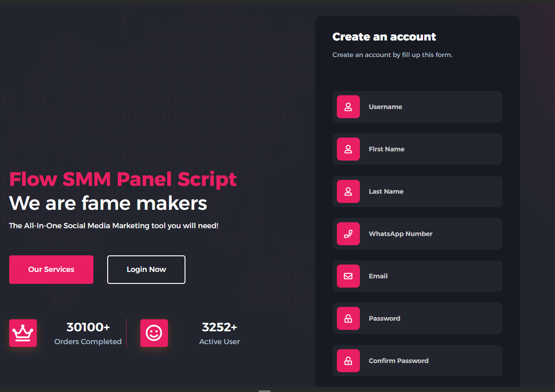Click the user icon beside Last Name

click(348, 191)
